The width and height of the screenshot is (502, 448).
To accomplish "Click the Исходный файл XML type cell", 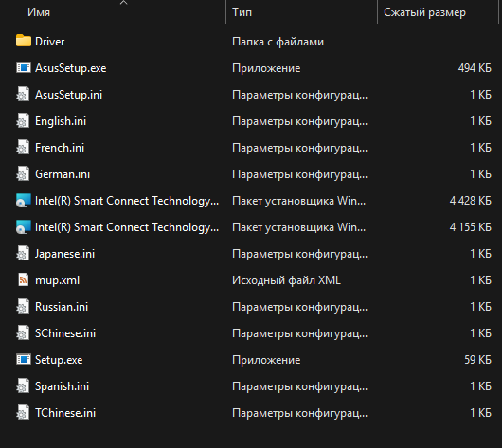I will tap(286, 280).
